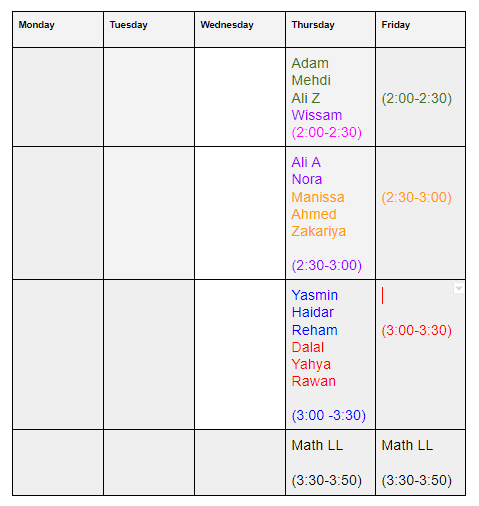Click on the name Adam
The width and height of the screenshot is (479, 506).
(310, 63)
